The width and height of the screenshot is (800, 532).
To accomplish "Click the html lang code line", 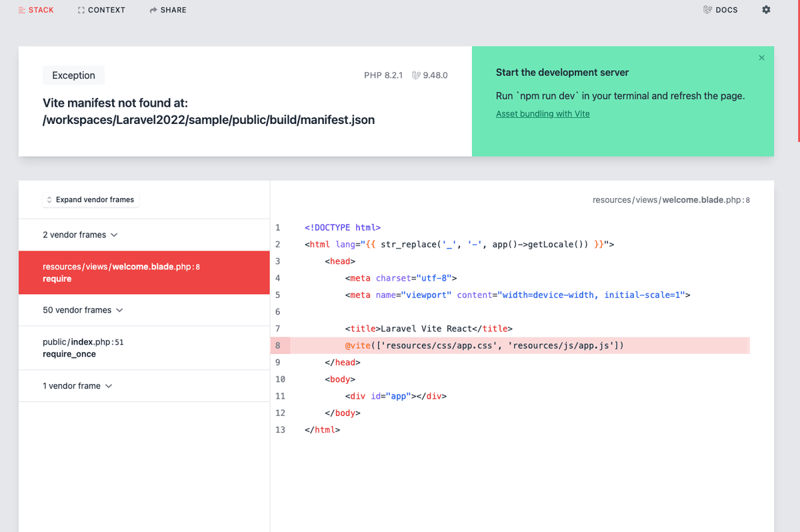I will (x=459, y=245).
